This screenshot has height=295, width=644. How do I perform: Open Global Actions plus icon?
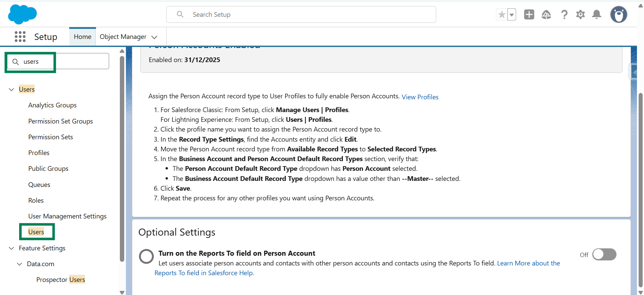(x=529, y=14)
